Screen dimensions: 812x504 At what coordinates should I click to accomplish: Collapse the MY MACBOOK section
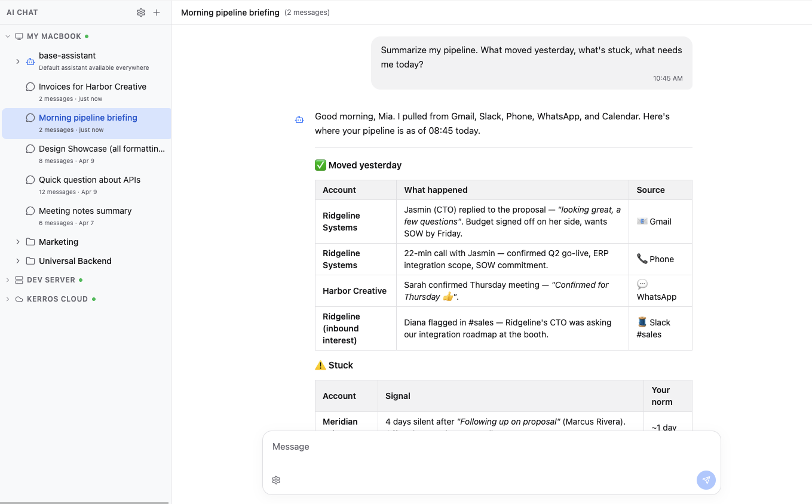pyautogui.click(x=7, y=36)
